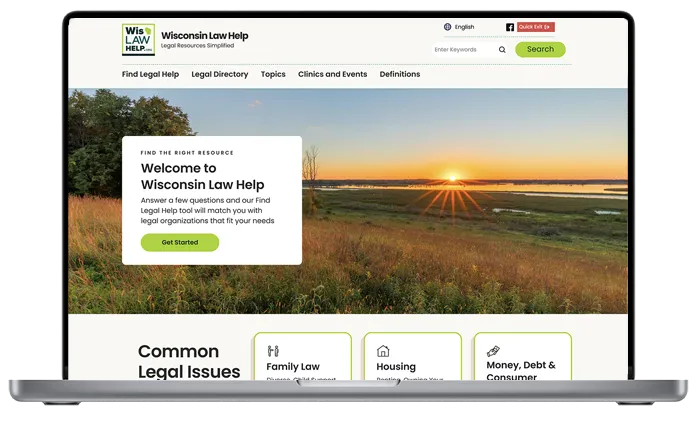Click the Get Started button

pos(180,242)
